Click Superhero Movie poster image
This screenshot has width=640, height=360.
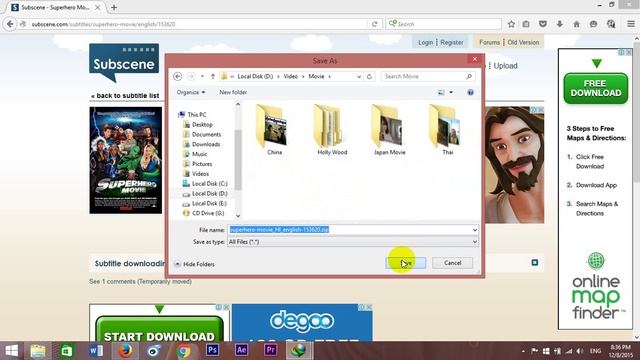[x=126, y=160]
